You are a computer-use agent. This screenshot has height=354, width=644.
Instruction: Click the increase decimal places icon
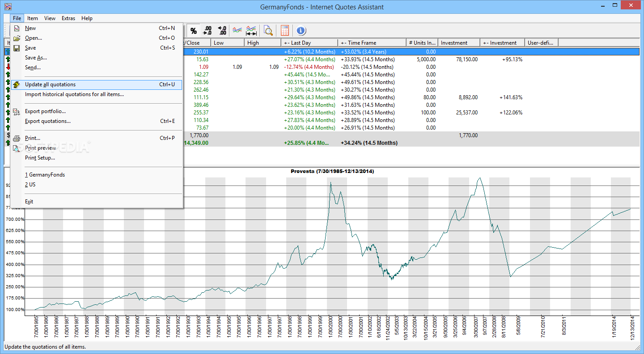click(x=222, y=30)
